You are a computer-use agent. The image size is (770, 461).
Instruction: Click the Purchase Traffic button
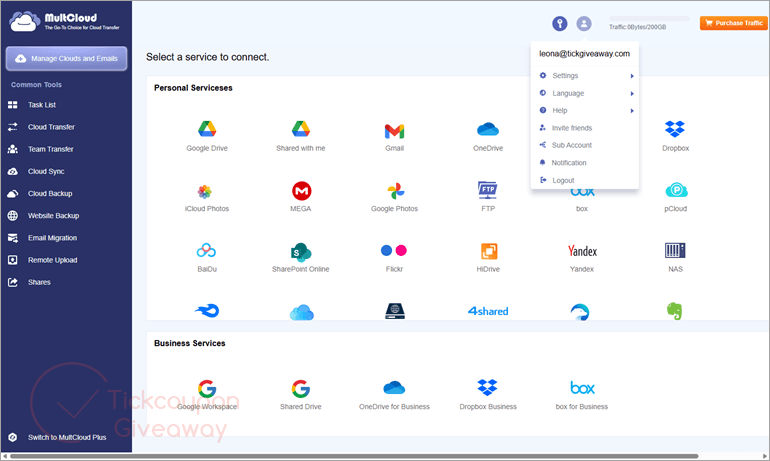734,23
